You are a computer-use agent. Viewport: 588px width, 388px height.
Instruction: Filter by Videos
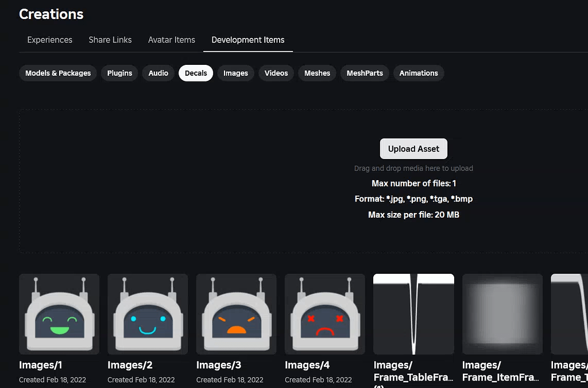(276, 73)
